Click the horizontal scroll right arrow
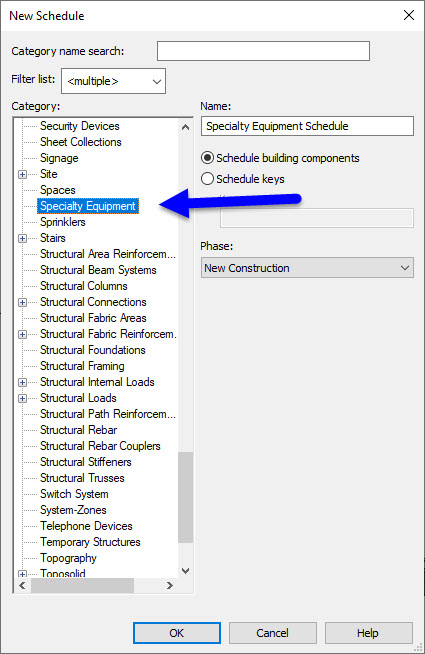This screenshot has width=425, height=654. (169, 586)
